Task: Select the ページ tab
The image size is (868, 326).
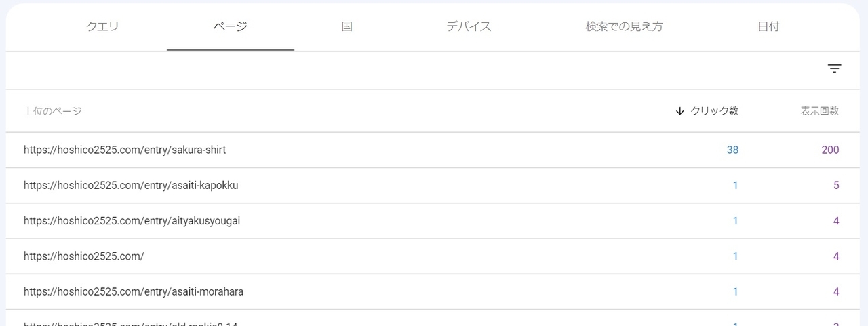Action: 230,27
